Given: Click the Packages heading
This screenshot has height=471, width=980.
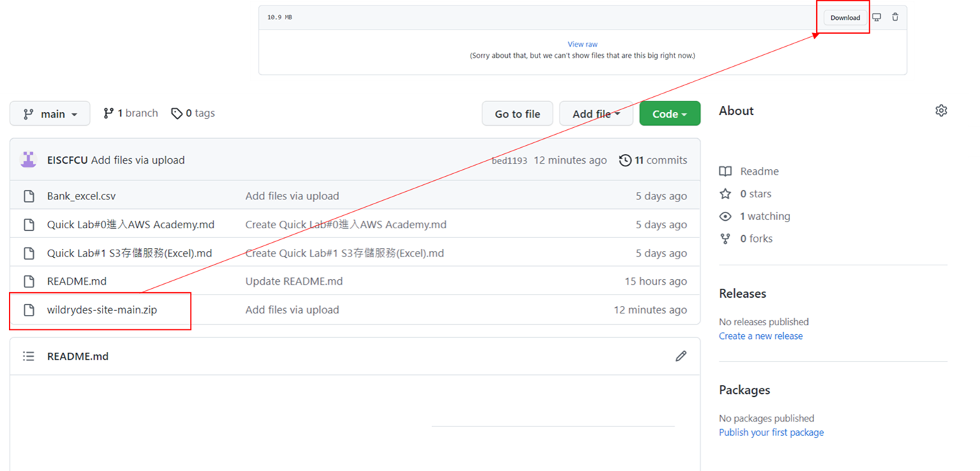Looking at the screenshot, I should tap(745, 390).
